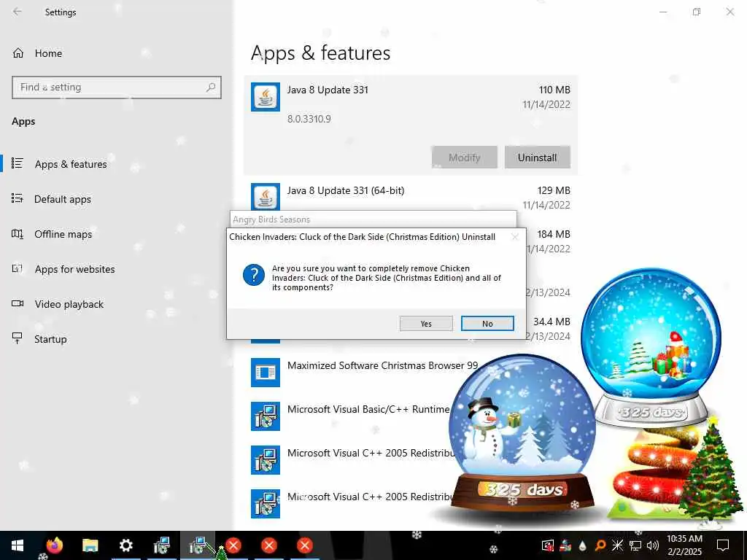Restore down the Settings window

tap(697, 12)
